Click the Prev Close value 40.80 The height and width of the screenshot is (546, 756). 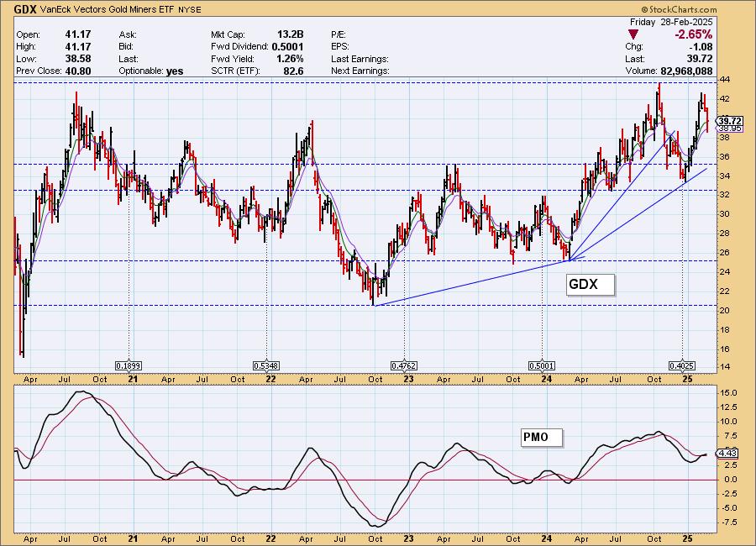77,71
